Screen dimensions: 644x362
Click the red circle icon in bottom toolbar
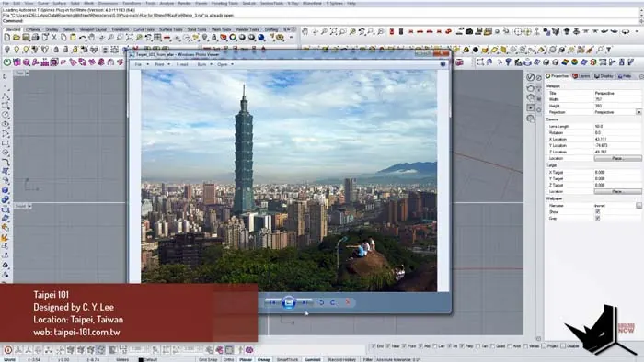pyautogui.click(x=7, y=350)
